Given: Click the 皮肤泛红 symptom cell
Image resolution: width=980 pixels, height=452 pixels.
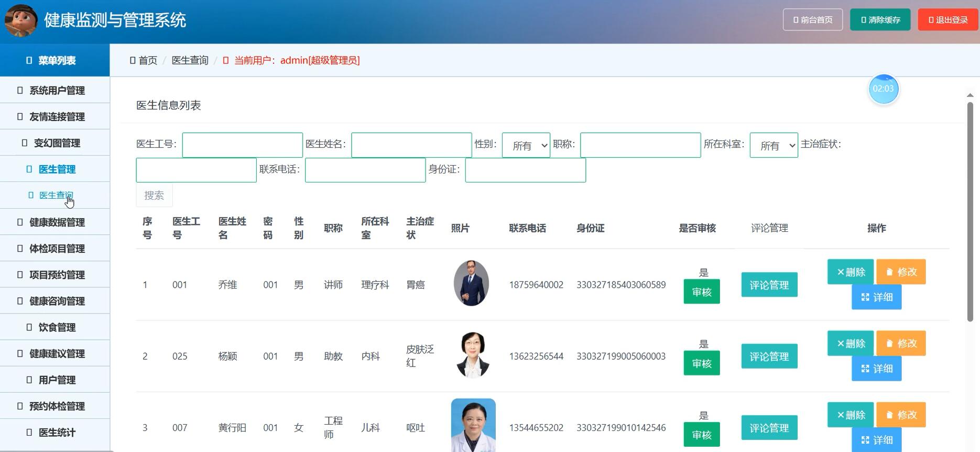Looking at the screenshot, I should (420, 356).
